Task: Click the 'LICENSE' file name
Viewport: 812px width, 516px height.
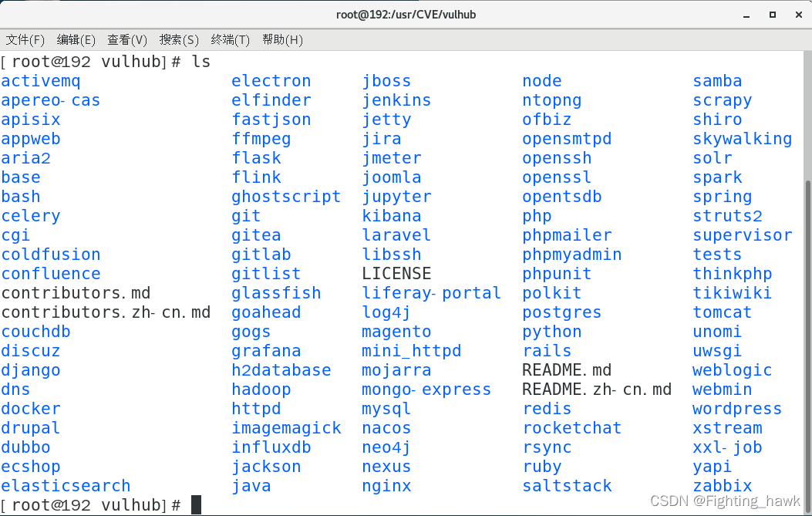Action: (x=396, y=274)
